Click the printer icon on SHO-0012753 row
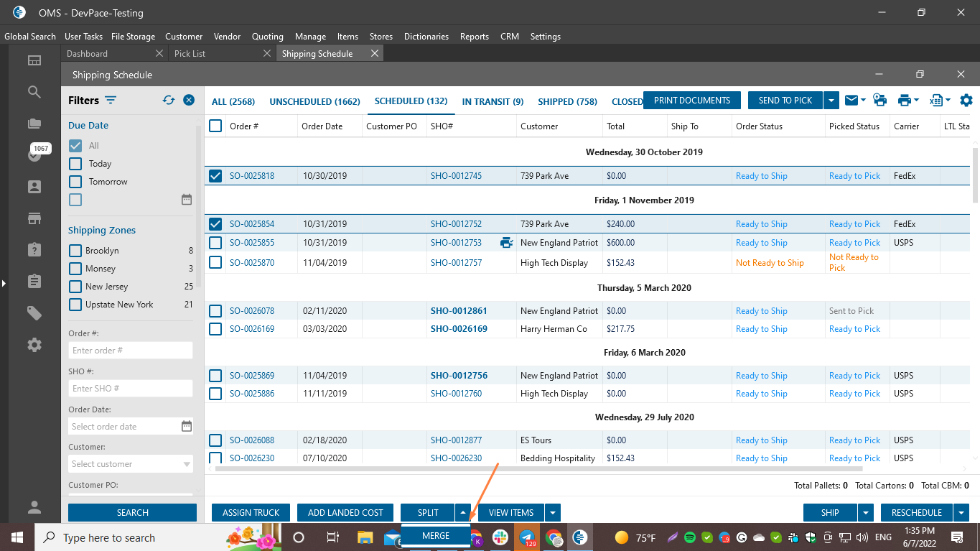The width and height of the screenshot is (980, 551). click(506, 243)
